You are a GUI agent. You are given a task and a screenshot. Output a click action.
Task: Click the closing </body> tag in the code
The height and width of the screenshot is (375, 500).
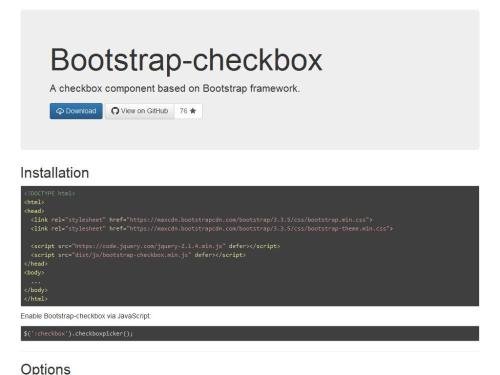[x=36, y=290]
